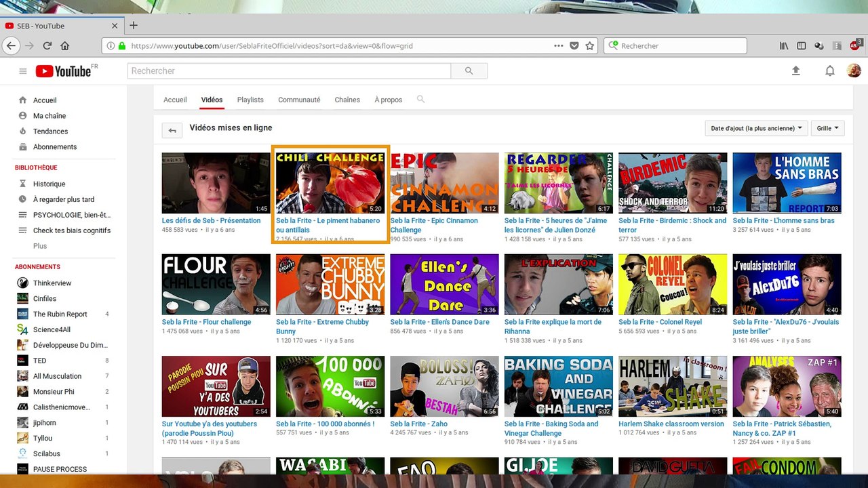Expand Plus in the Bibliothèque section

point(40,246)
